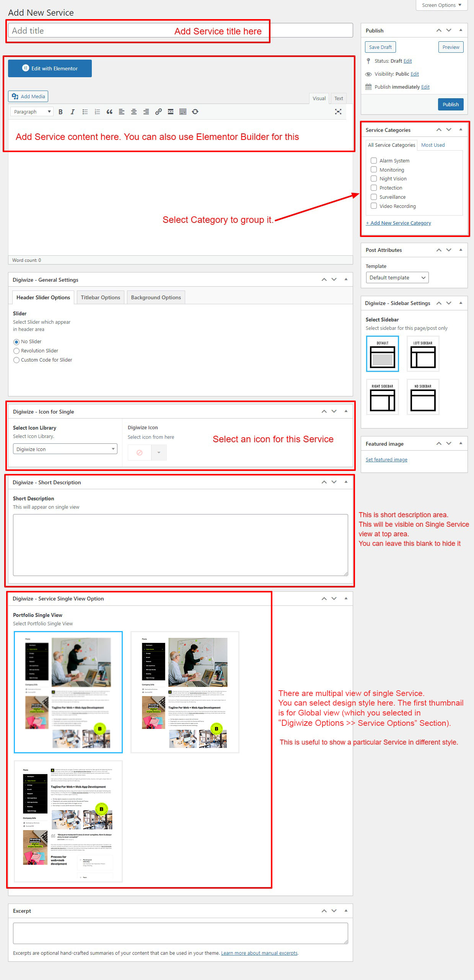Switch to the Titlebar Options tab
The image size is (474, 980).
[100, 297]
